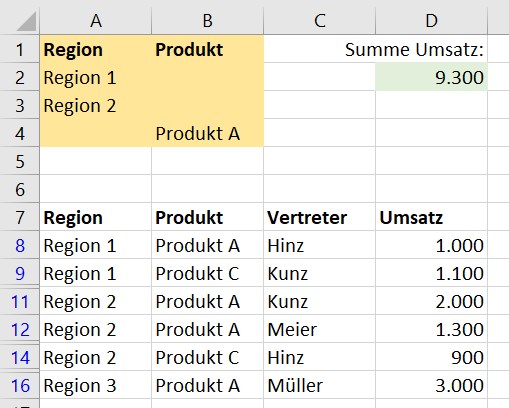Select column D header
The width and height of the screenshot is (509, 408).
pos(431,21)
